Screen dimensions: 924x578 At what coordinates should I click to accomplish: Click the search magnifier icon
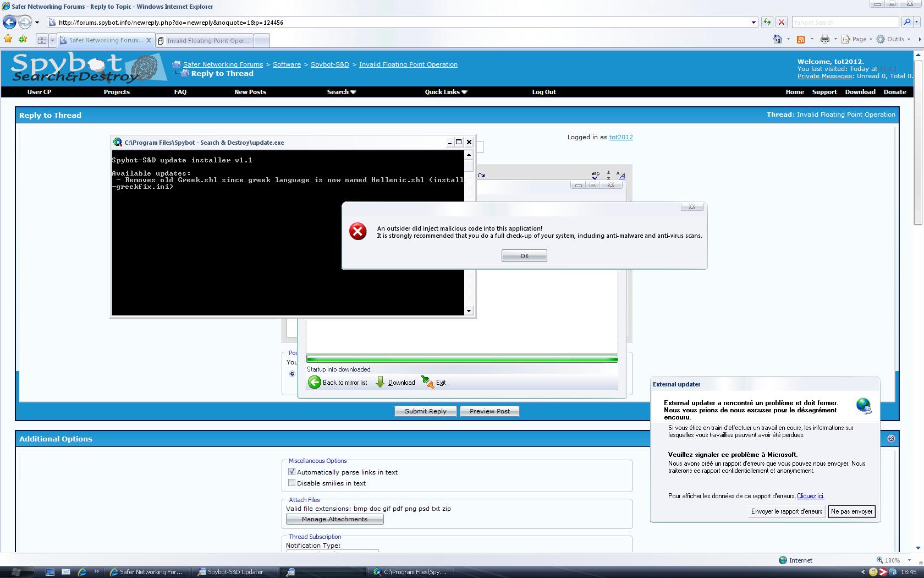coord(907,22)
